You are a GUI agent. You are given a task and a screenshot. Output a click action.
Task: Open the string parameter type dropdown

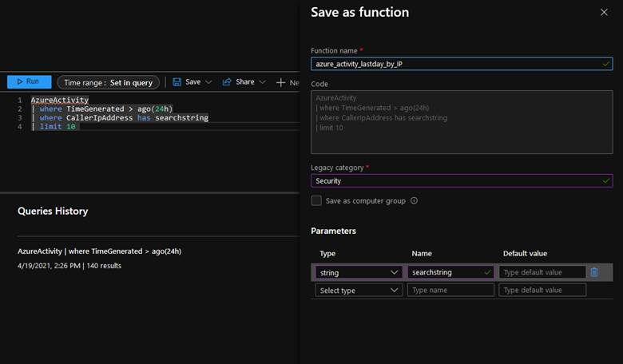point(359,272)
